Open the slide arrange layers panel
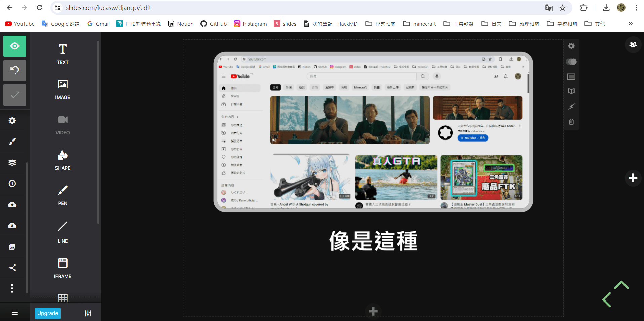This screenshot has height=321, width=644. [12, 163]
